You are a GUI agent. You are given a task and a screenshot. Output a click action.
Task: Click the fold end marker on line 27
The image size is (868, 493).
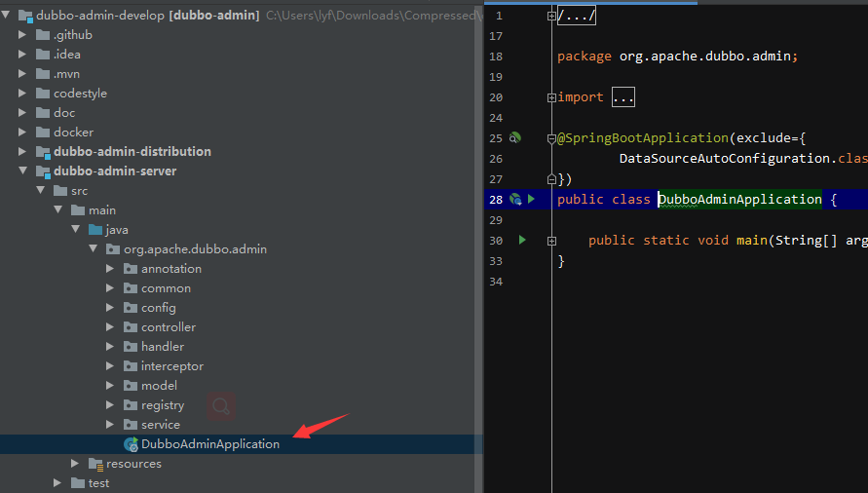coord(551,179)
